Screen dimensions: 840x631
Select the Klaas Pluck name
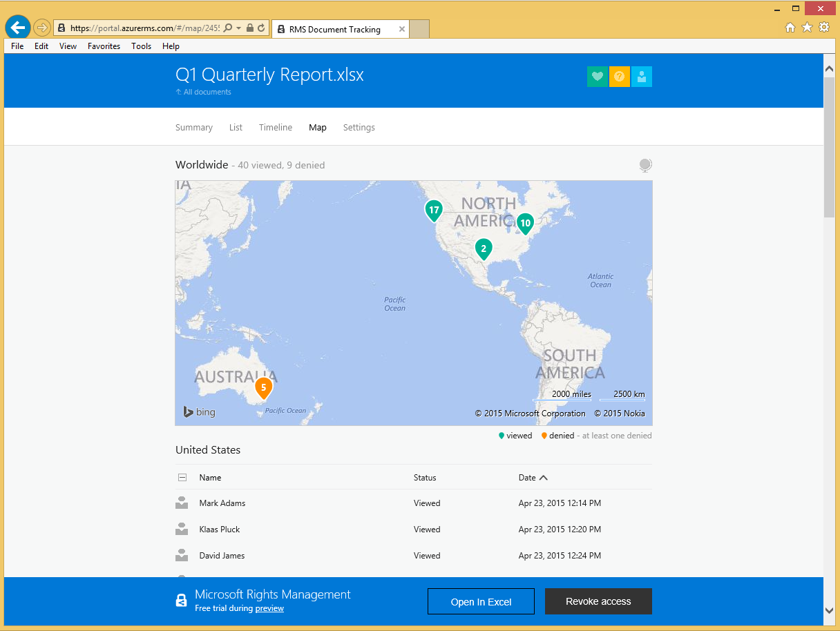(x=220, y=530)
